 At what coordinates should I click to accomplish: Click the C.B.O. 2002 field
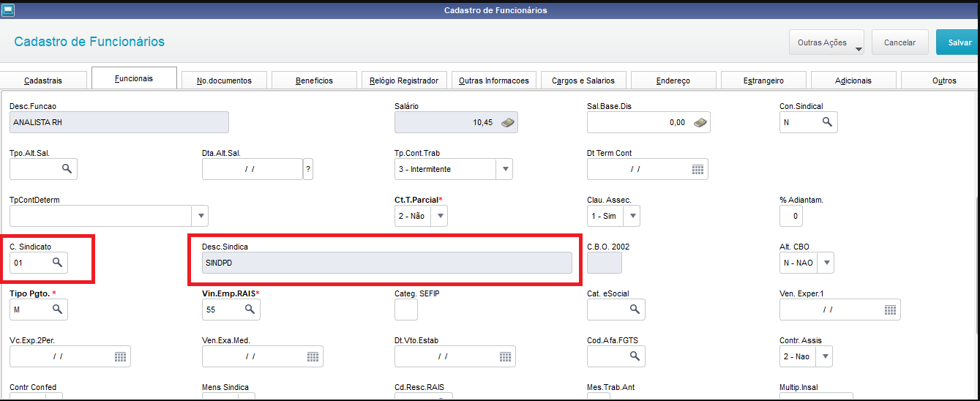[605, 263]
